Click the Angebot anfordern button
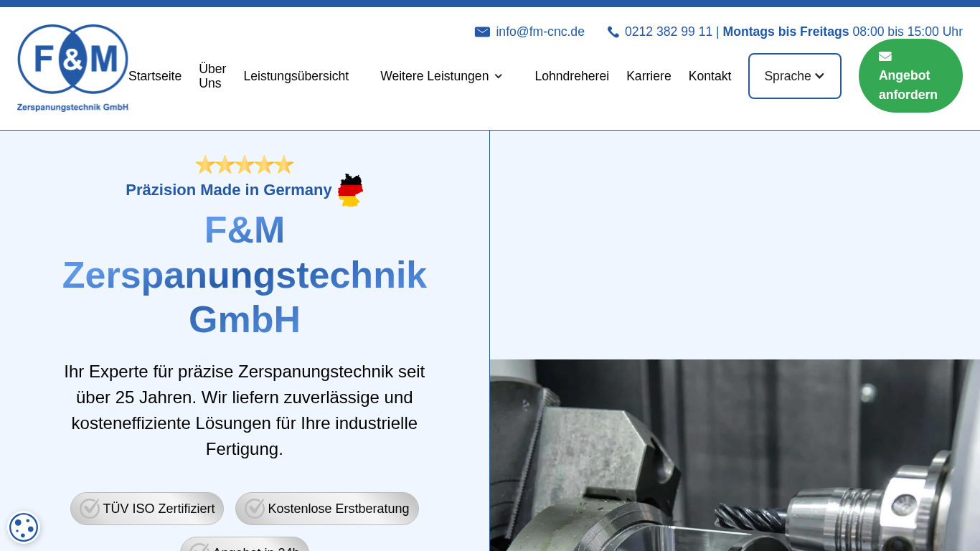Screen dimensions: 980x551 (910, 75)
